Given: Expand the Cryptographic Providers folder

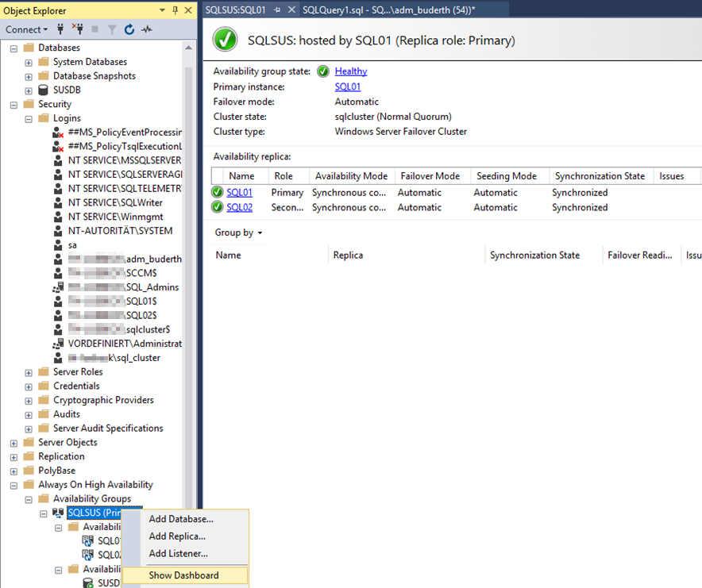Looking at the screenshot, I should (29, 401).
